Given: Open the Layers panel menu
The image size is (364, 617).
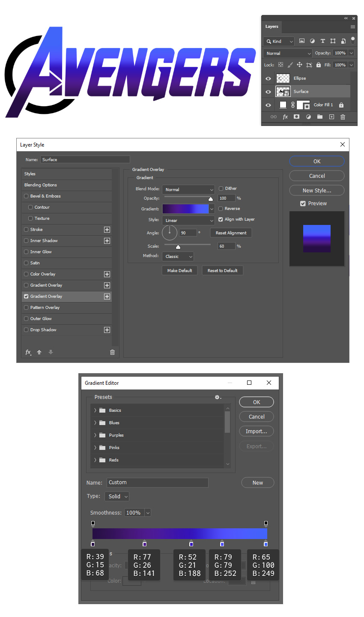Looking at the screenshot, I should pyautogui.click(x=353, y=27).
